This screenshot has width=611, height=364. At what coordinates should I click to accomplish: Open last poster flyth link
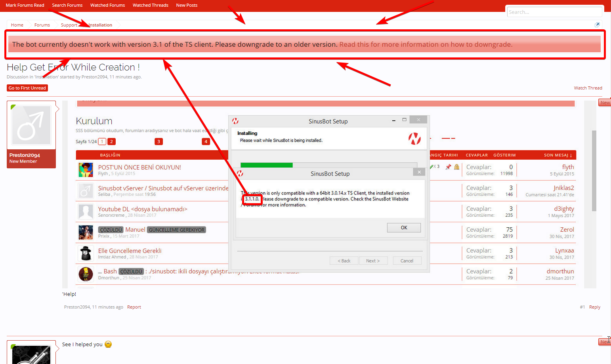568,167
